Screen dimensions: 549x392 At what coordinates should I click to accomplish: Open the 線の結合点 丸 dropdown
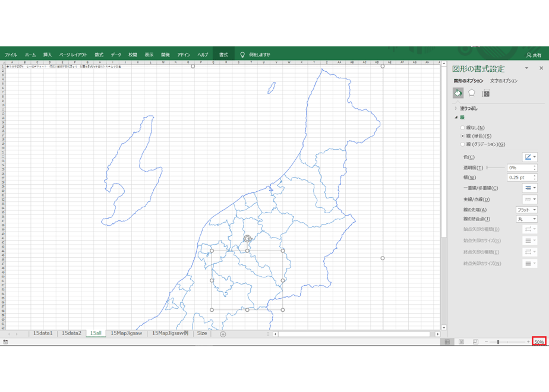(x=526, y=219)
